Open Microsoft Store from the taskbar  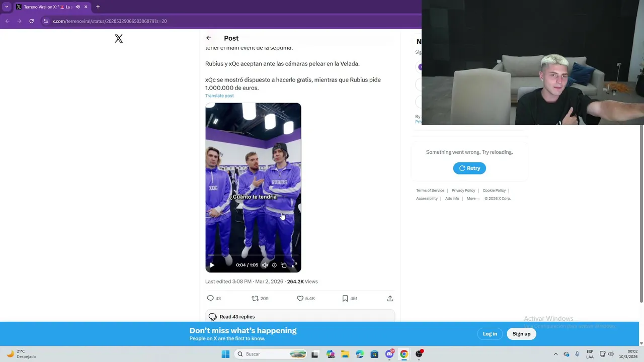(374, 354)
